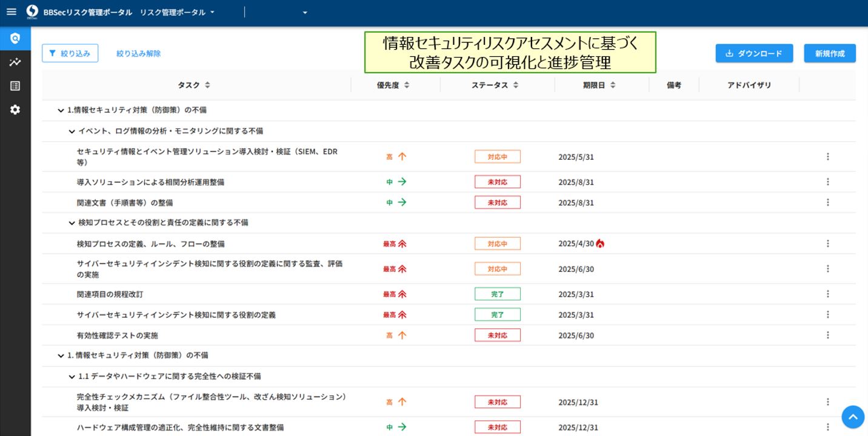The height and width of the screenshot is (436, 868).
Task: Collapse the イベント、ログ情報の分析 section
Action: [72, 131]
